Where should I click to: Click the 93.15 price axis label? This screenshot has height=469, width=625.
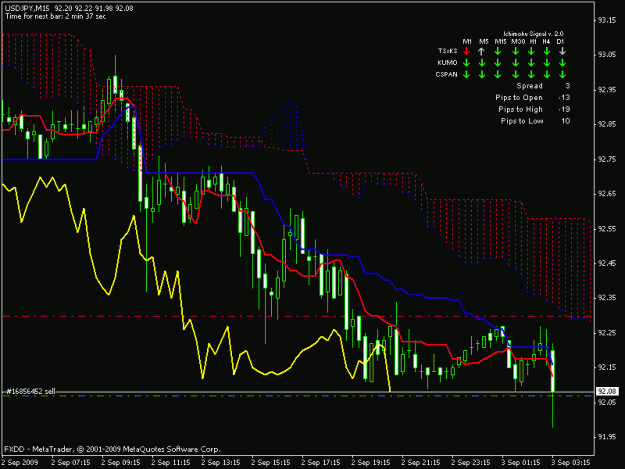coord(607,20)
